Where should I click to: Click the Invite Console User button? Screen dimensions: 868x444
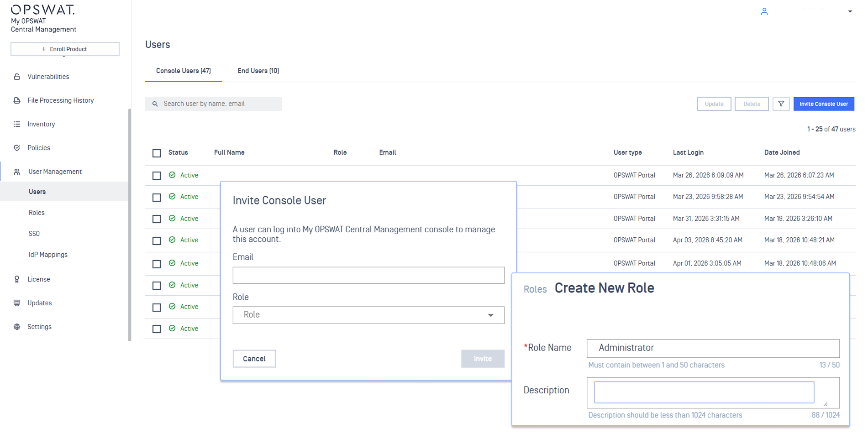tap(823, 104)
